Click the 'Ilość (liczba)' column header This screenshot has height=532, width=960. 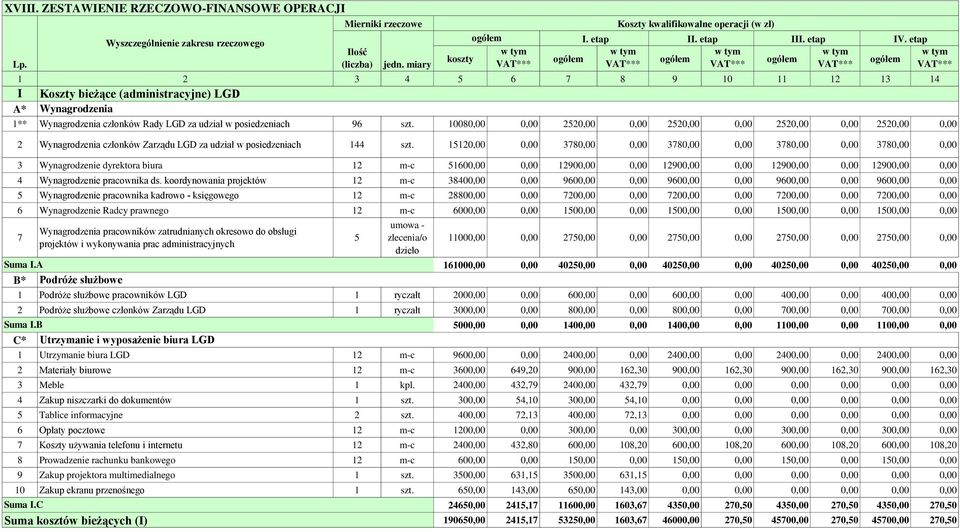(x=357, y=58)
